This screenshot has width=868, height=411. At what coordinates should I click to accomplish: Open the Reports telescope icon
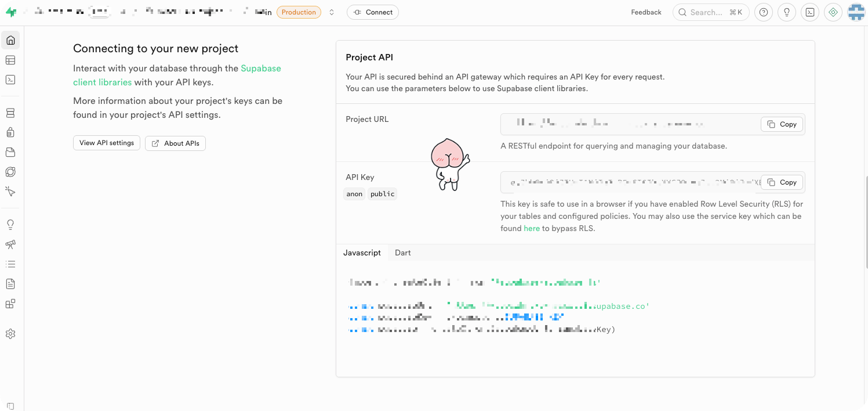click(10, 244)
